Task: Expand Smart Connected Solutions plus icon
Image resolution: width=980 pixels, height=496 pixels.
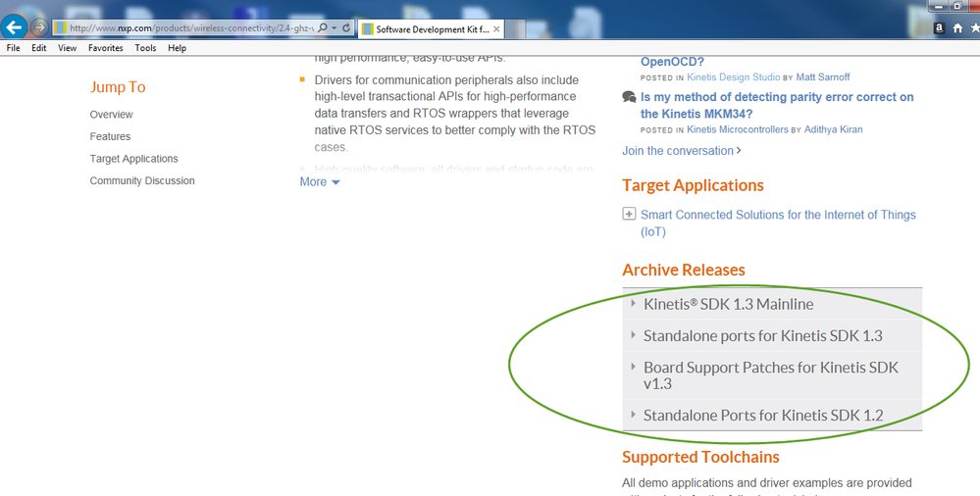Action: click(629, 214)
